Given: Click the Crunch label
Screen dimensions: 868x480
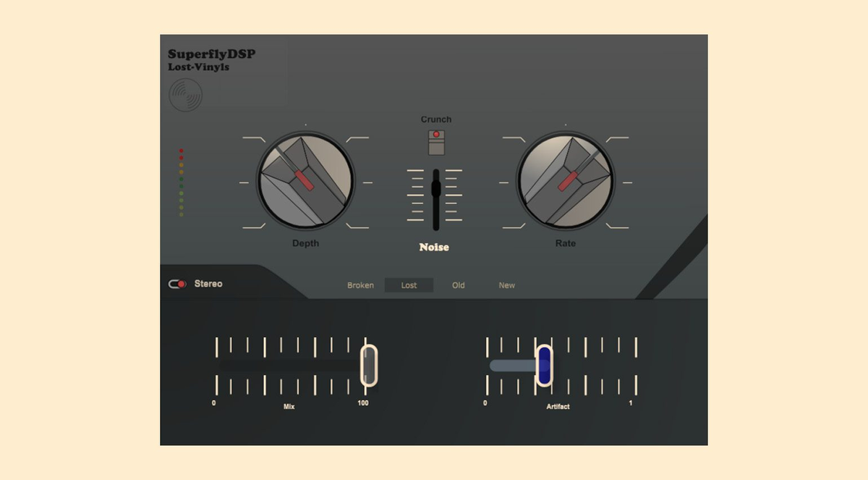Looking at the screenshot, I should point(436,119).
